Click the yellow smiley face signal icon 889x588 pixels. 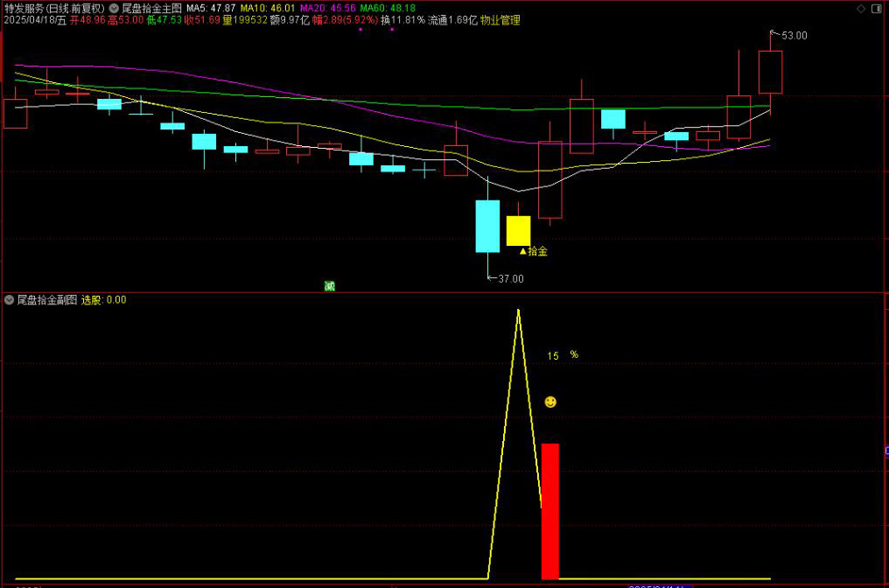click(550, 402)
